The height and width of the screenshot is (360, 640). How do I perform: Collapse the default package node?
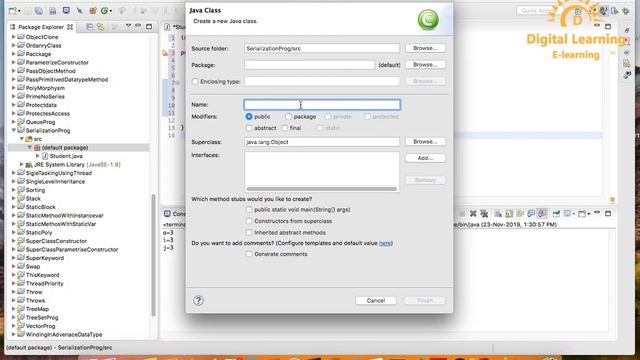coord(30,147)
